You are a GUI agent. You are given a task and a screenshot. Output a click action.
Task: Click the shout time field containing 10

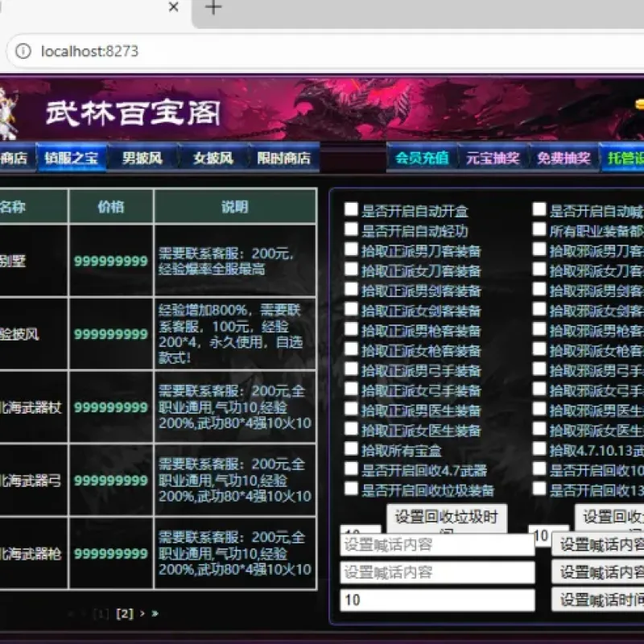pyautogui.click(x=437, y=600)
